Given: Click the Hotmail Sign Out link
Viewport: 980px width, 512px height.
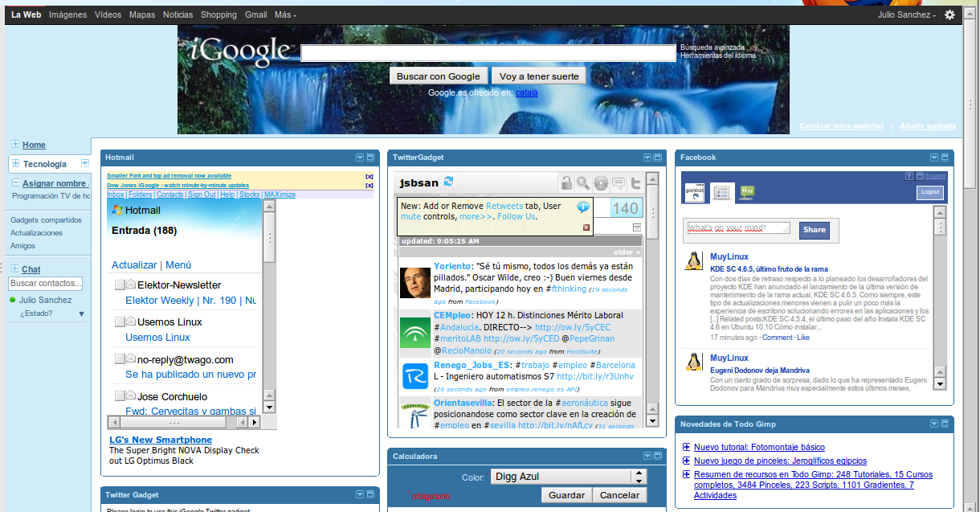Looking at the screenshot, I should click(202, 195).
